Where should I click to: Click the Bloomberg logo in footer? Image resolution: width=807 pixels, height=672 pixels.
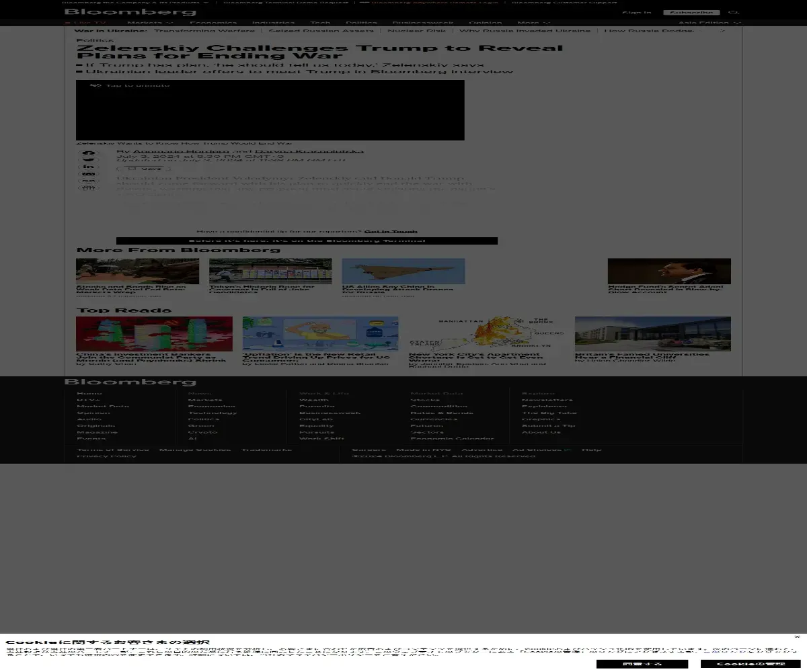[130, 382]
